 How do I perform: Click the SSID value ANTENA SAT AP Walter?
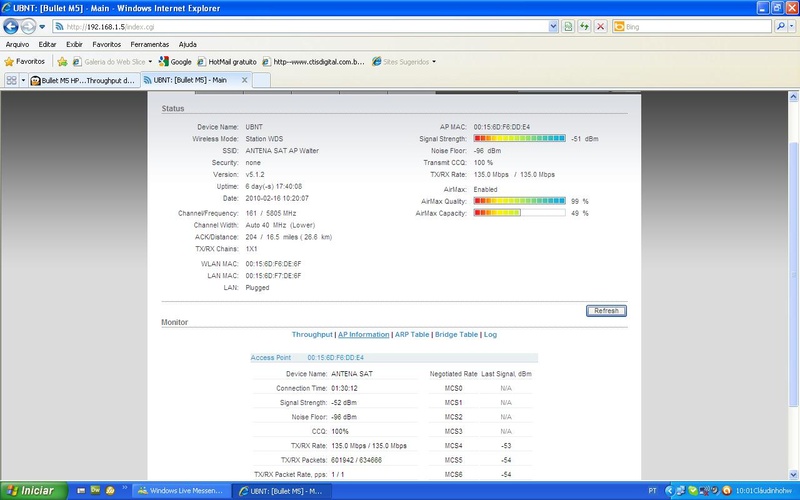point(282,151)
